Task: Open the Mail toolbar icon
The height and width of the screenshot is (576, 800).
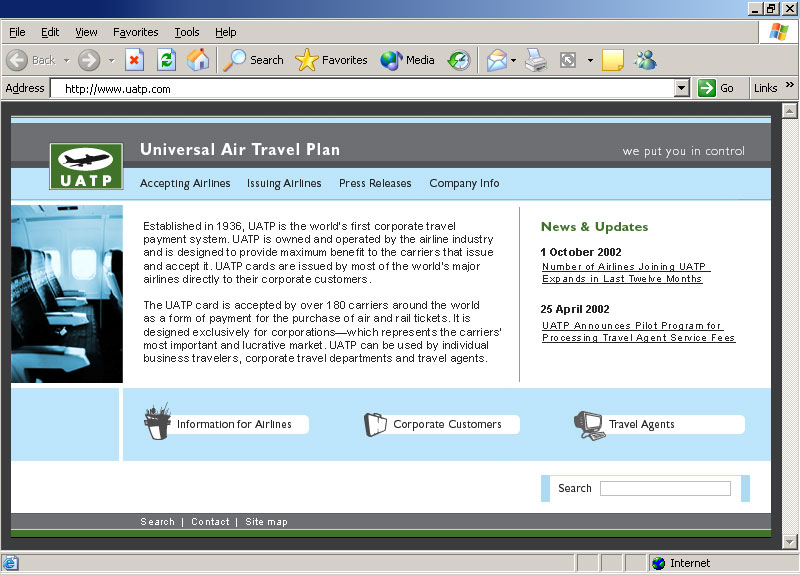Action: coord(496,60)
